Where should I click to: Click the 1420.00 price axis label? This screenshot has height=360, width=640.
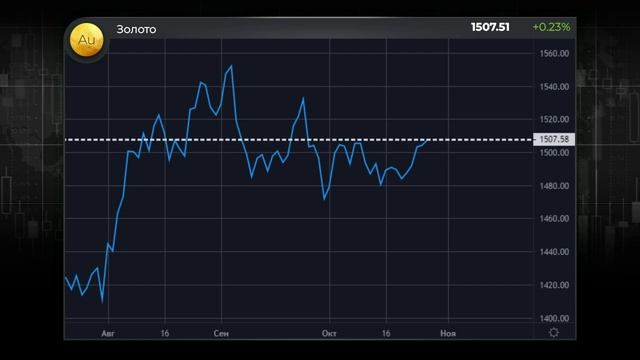click(x=554, y=285)
